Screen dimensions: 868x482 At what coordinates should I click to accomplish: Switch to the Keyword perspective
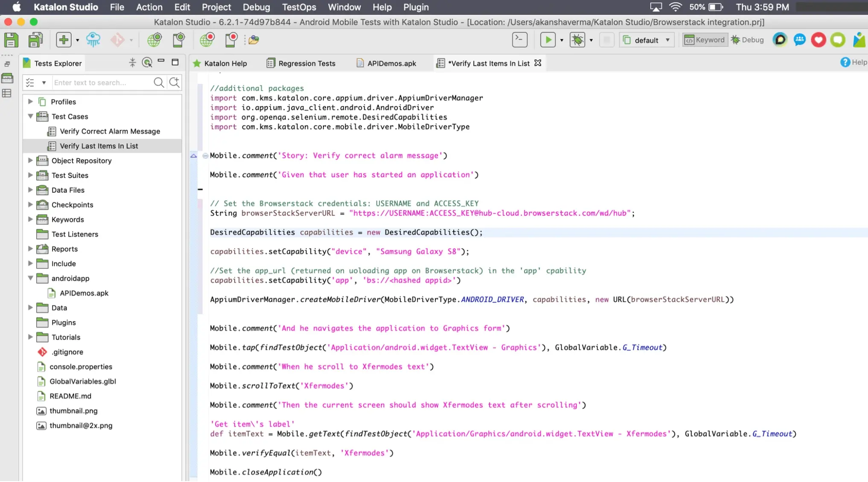705,40
